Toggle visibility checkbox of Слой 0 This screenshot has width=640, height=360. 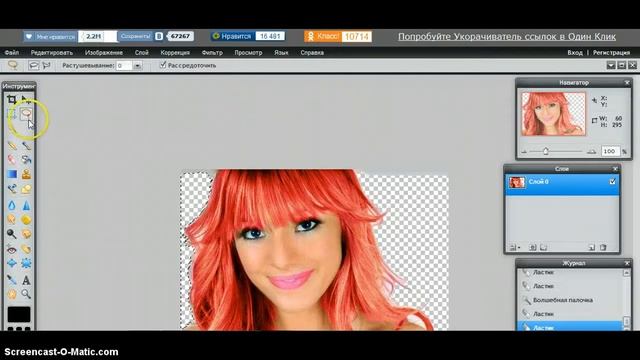click(x=612, y=182)
